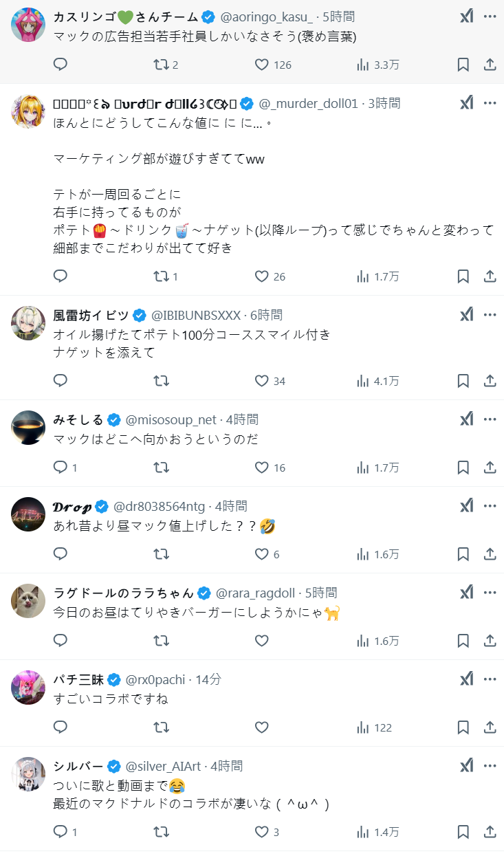This screenshot has width=504, height=856.
Task: Reply to the カスリンゴ tweet
Action: (x=61, y=65)
